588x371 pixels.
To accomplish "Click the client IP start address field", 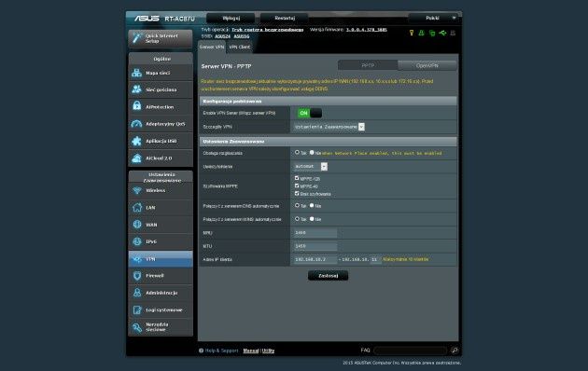I will [x=315, y=259].
